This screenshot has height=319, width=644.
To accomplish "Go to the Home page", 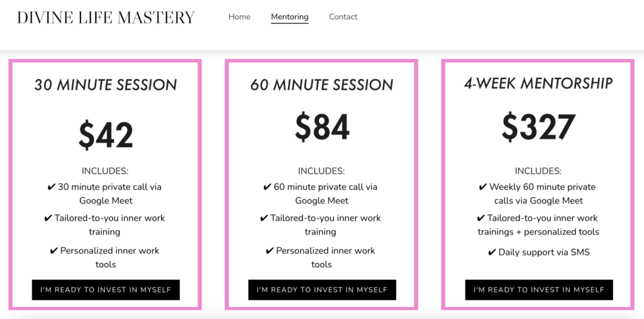I will coord(239,17).
